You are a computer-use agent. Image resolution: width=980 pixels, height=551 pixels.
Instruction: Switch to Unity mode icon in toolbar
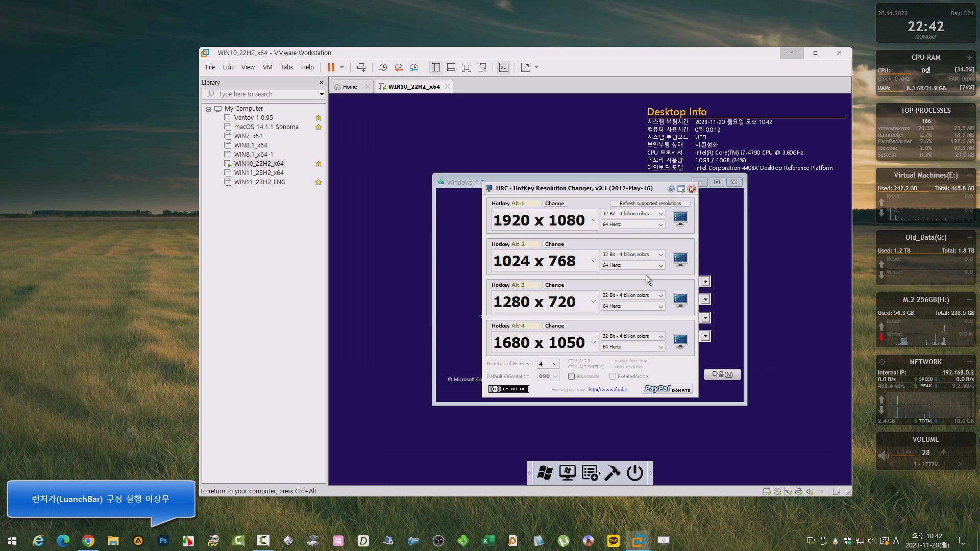(x=482, y=67)
